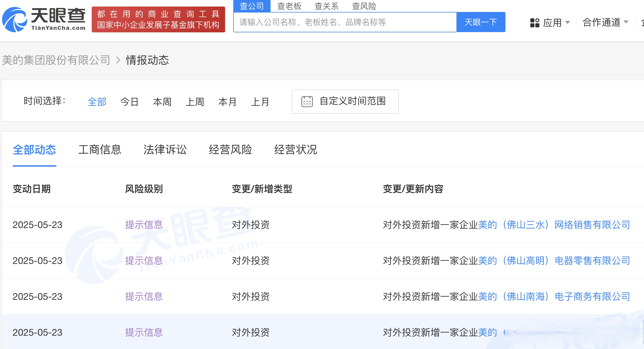Screen dimensions: 644x349
Task: Select the 今日 time filter
Action: tap(129, 102)
